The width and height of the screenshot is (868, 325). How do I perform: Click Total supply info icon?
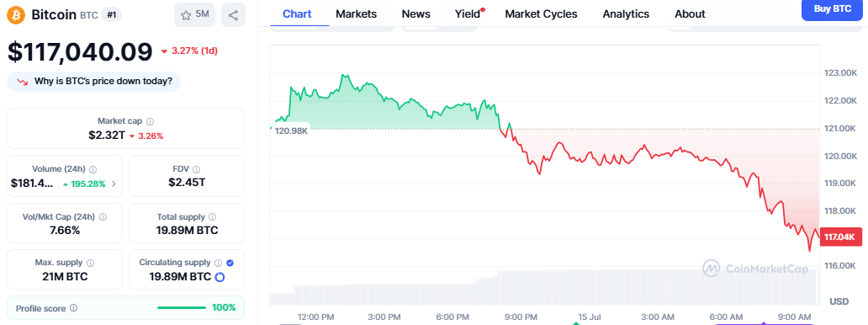[x=213, y=217]
